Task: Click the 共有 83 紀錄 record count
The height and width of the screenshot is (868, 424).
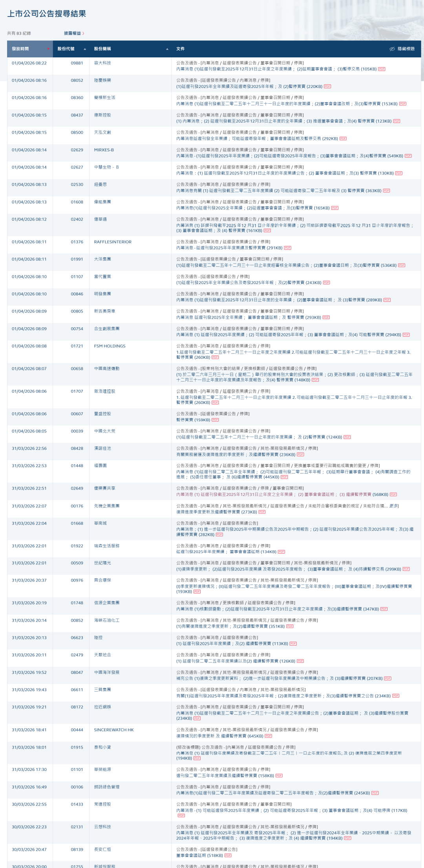Action: [19, 33]
